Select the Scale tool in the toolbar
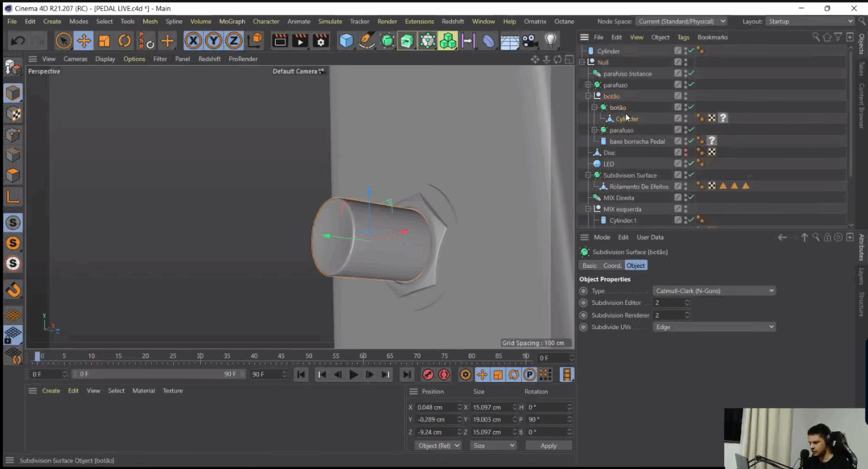 (105, 40)
